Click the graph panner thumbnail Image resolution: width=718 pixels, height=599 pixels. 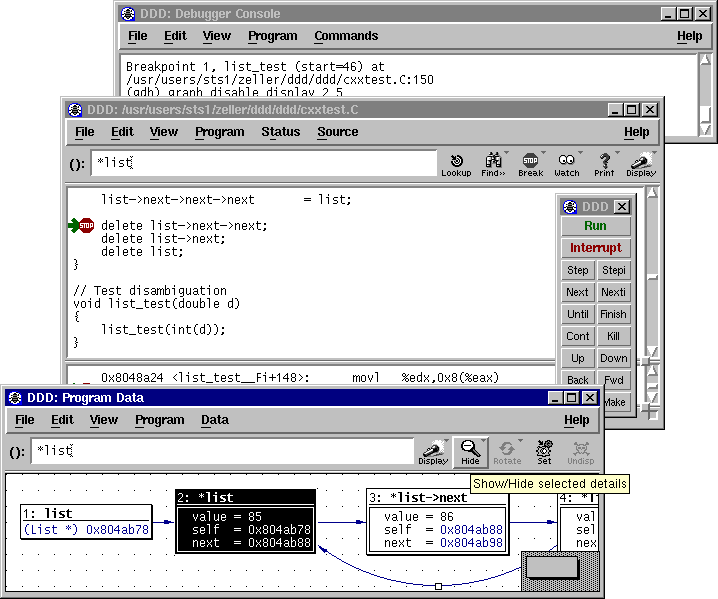tap(552, 568)
